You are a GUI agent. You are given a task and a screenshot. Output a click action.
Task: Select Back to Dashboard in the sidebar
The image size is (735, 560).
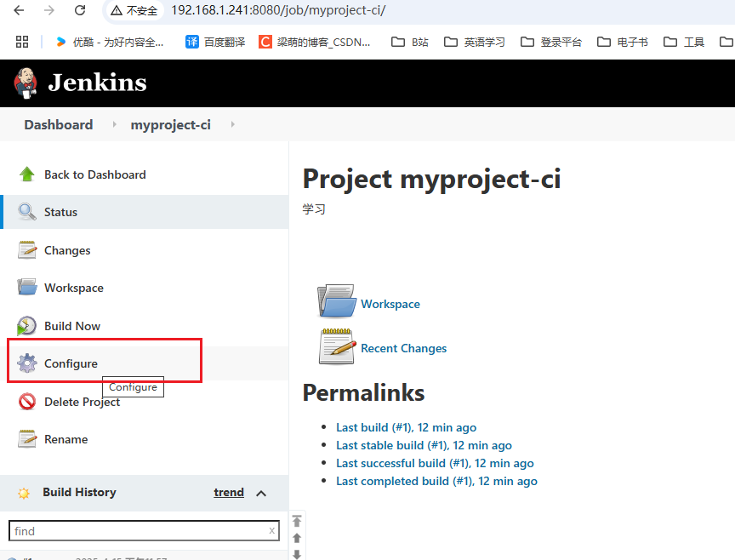tap(94, 174)
